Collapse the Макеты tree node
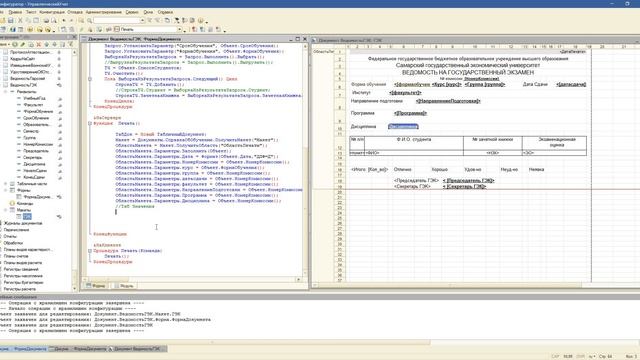640x360 pixels. (x=6, y=210)
